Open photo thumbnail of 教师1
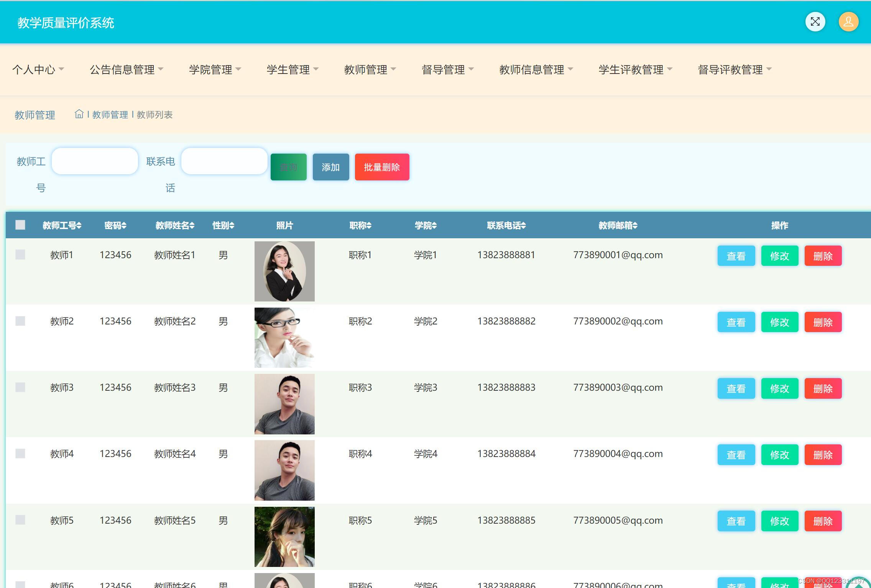871x588 pixels. click(x=284, y=271)
